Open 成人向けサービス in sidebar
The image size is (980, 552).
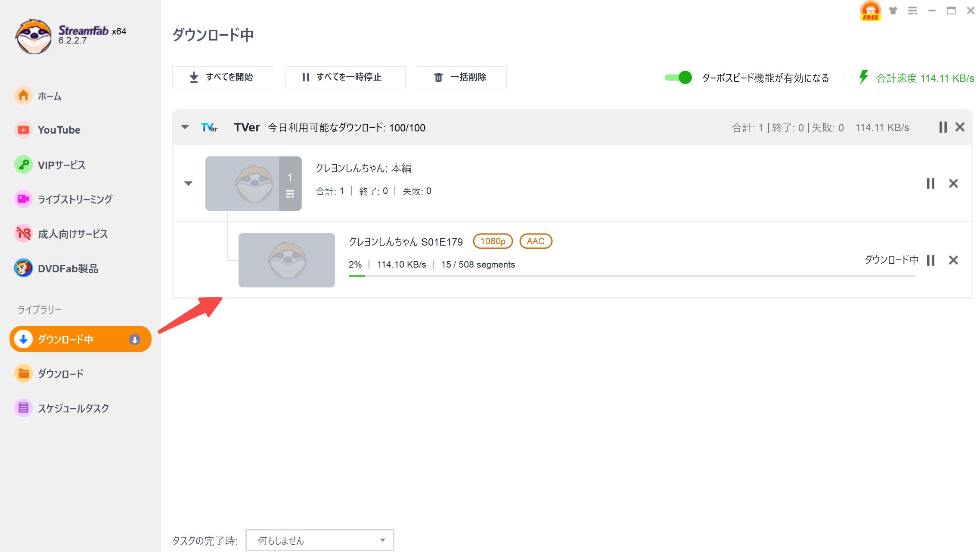click(61, 234)
